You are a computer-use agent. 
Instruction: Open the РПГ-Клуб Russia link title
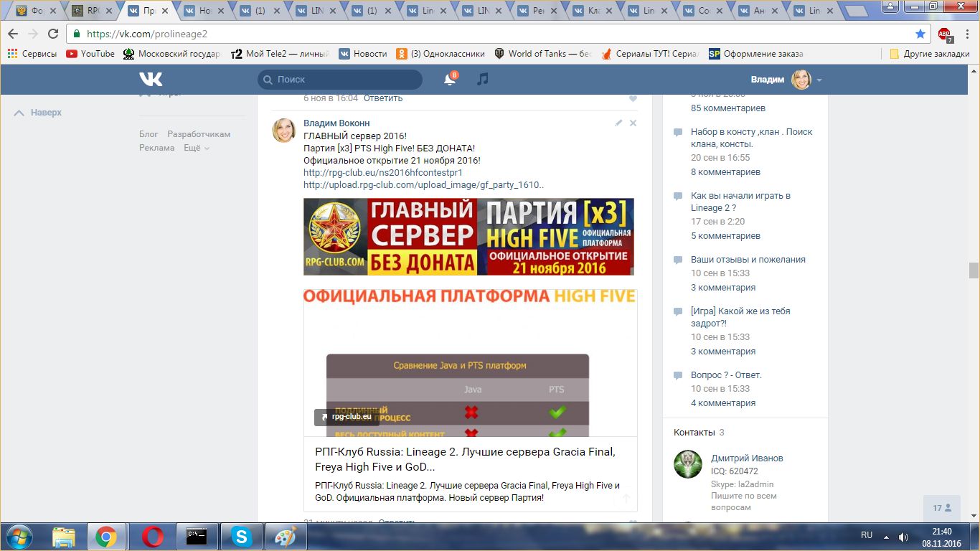coord(465,459)
